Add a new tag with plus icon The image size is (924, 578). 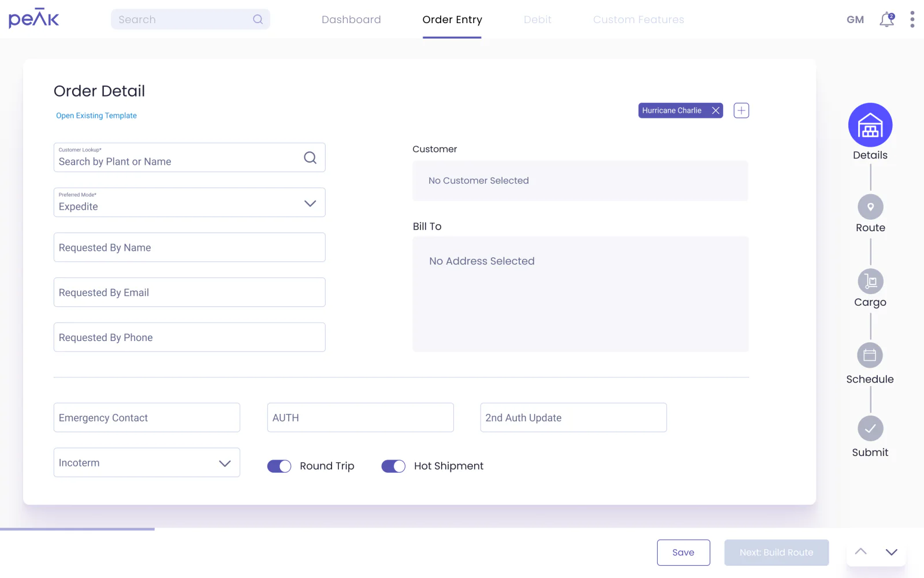742,110
